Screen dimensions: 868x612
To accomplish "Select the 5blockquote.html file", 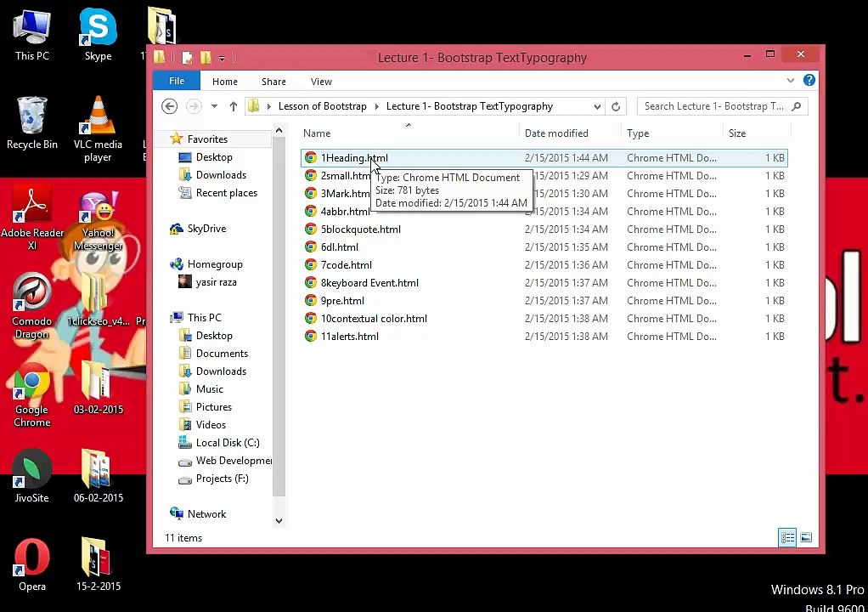I will 360,229.
